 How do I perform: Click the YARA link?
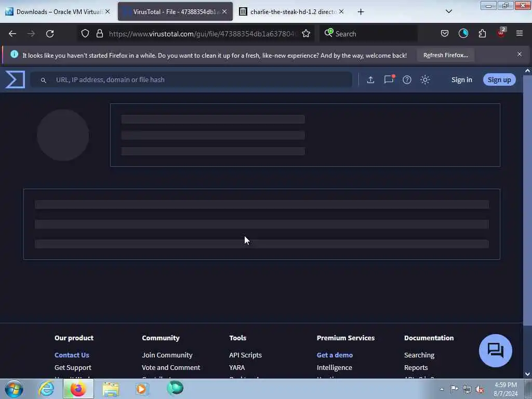point(237,367)
